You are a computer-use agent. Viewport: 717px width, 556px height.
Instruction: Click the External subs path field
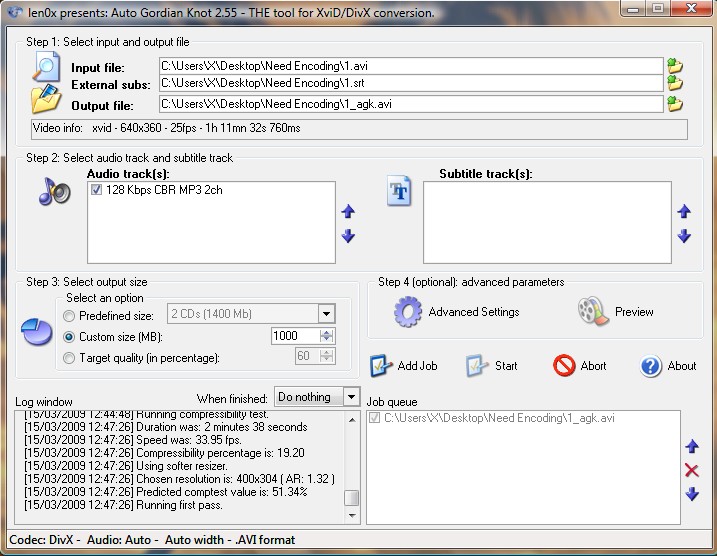tap(411, 83)
